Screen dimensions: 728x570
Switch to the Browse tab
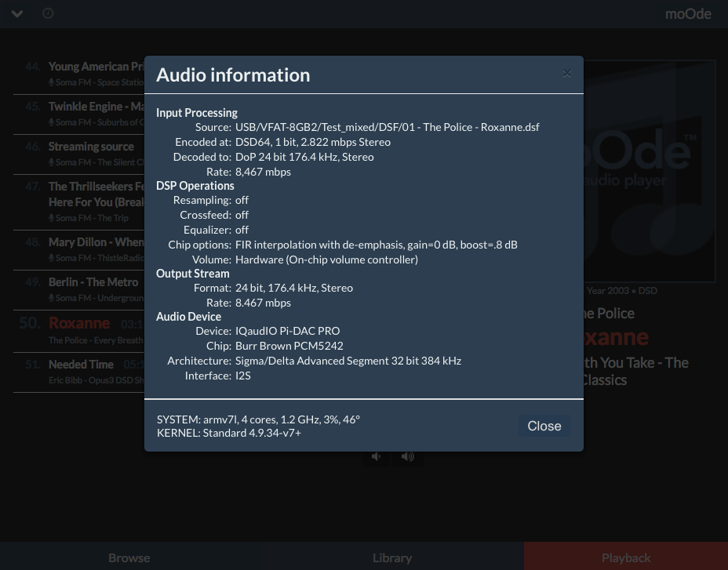click(129, 557)
